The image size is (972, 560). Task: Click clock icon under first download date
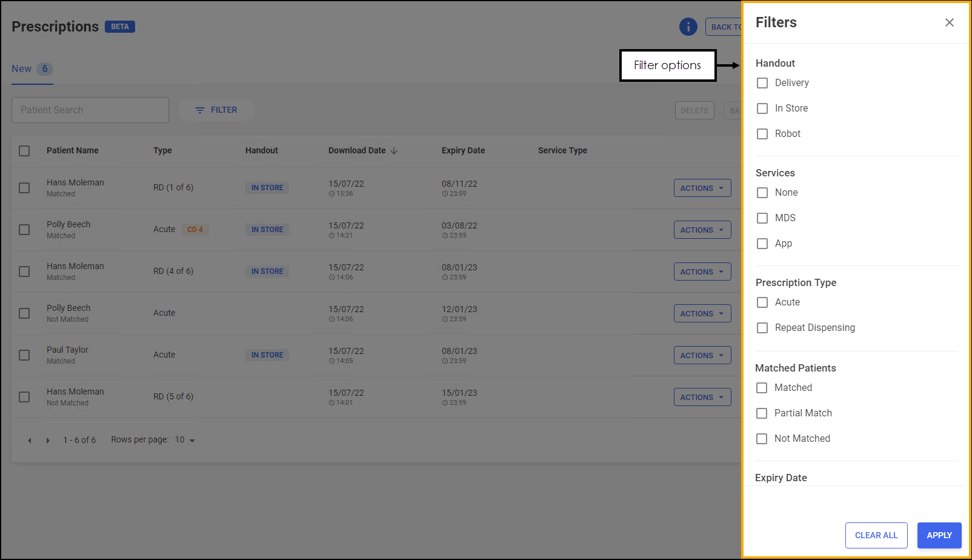331,194
